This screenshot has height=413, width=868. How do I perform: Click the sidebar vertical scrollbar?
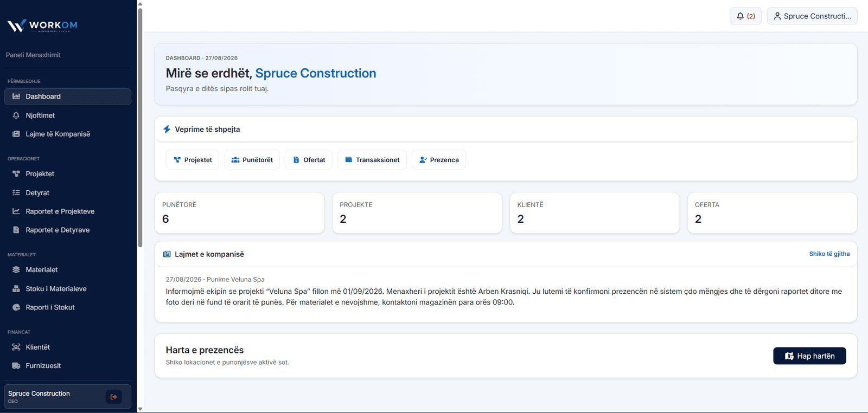pyautogui.click(x=140, y=127)
